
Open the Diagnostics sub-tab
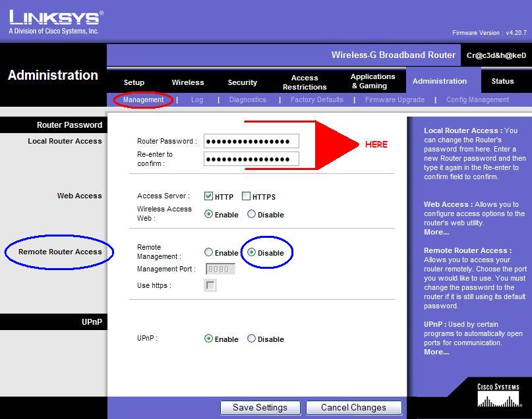pos(247,99)
